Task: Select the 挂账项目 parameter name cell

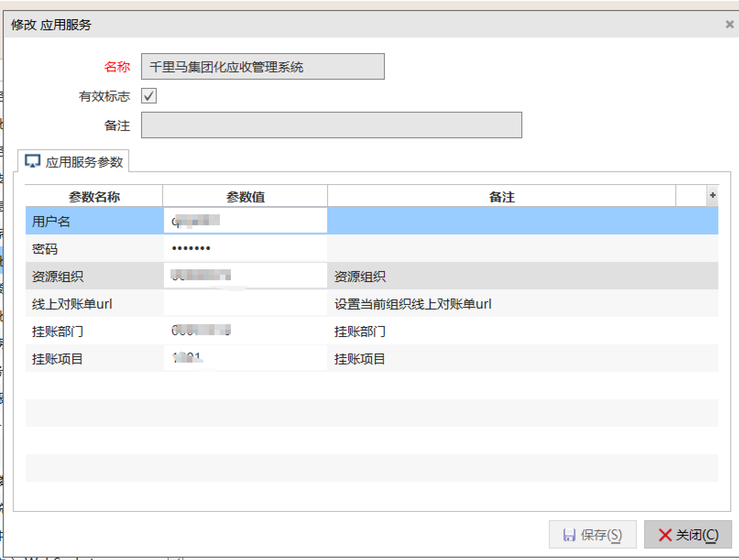Action: [94, 359]
